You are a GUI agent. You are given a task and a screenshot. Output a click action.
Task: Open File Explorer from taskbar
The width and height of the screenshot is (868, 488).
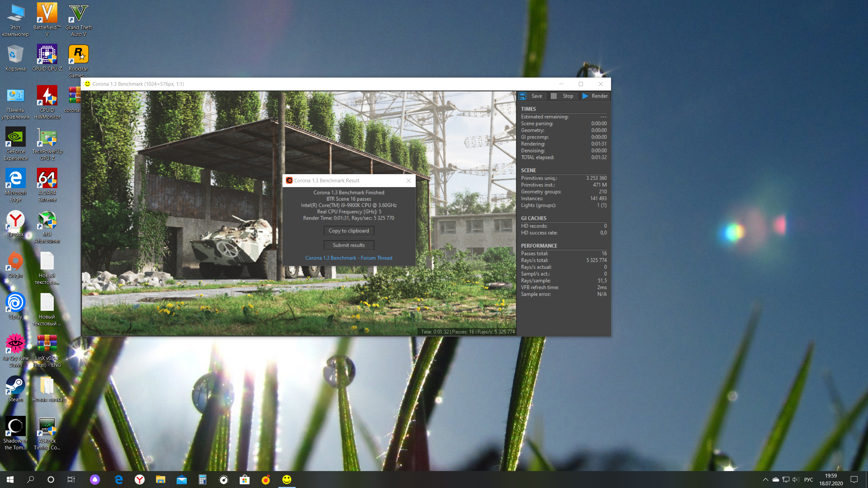point(160,480)
